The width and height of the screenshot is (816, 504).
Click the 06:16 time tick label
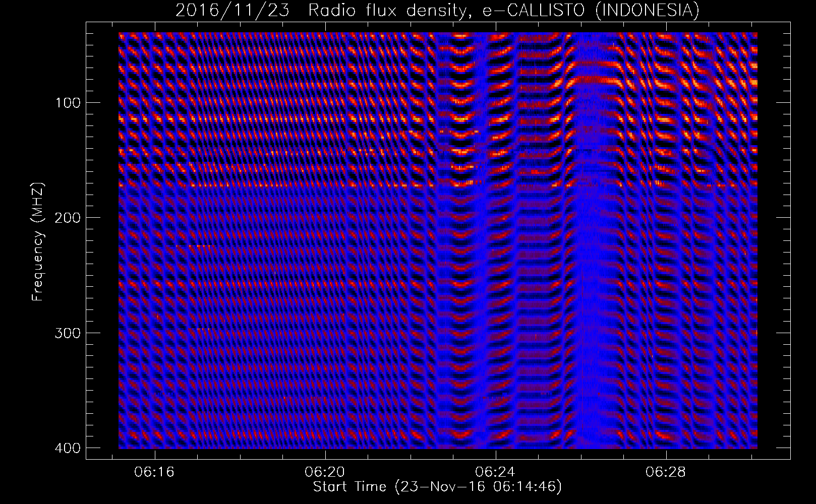pyautogui.click(x=154, y=472)
